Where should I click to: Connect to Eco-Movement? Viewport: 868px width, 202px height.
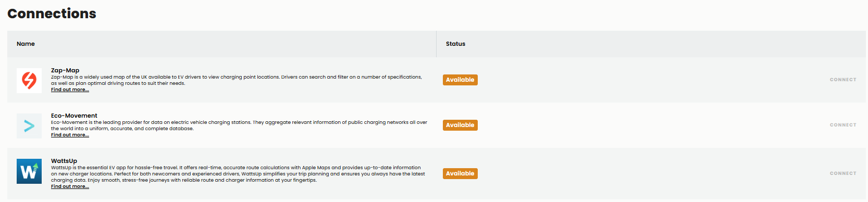(x=843, y=125)
